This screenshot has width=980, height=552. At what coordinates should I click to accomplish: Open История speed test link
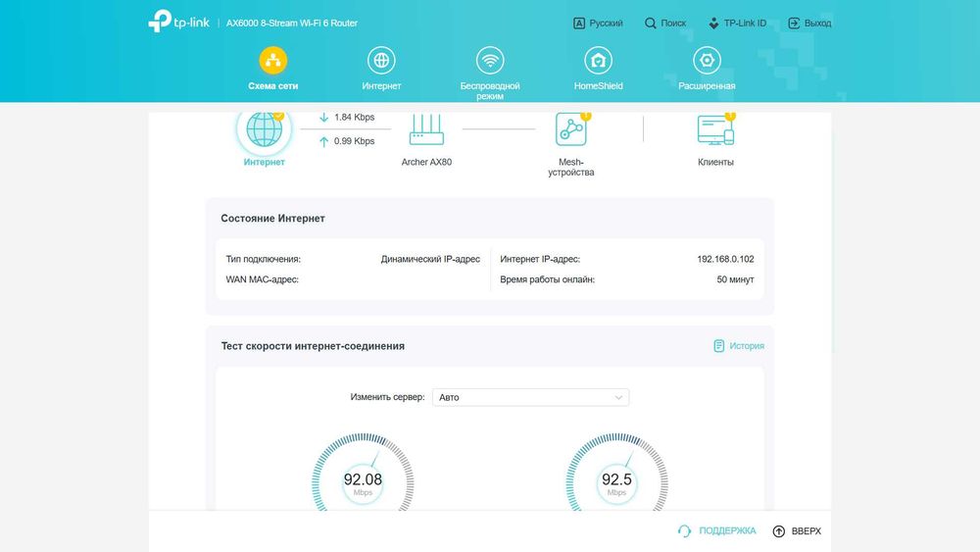point(747,346)
